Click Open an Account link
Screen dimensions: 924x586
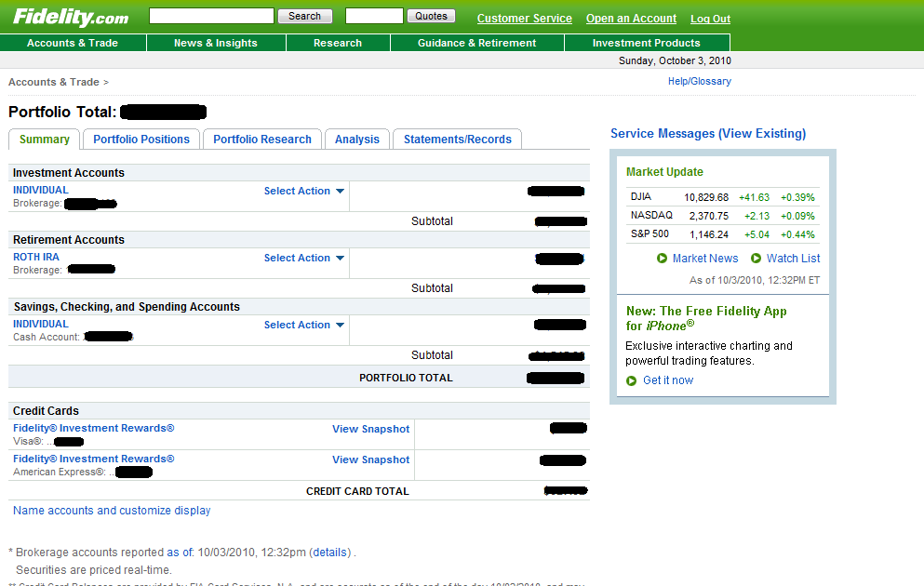[631, 19]
